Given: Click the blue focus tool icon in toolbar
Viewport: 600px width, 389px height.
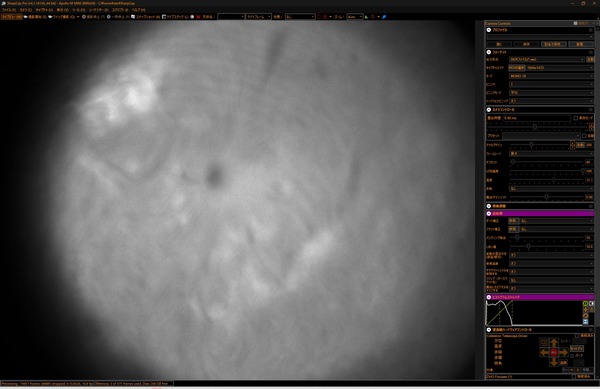Looking at the screenshot, I should pos(384,17).
